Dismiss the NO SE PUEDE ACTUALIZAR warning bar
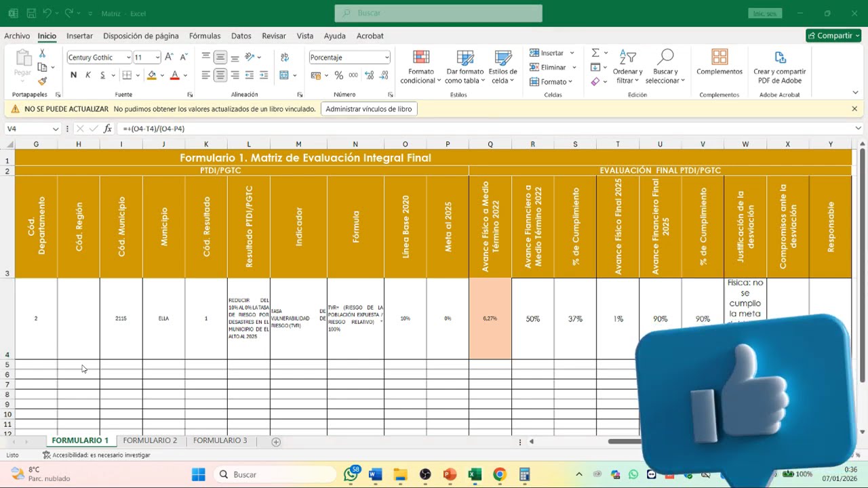868x488 pixels. coord(854,109)
